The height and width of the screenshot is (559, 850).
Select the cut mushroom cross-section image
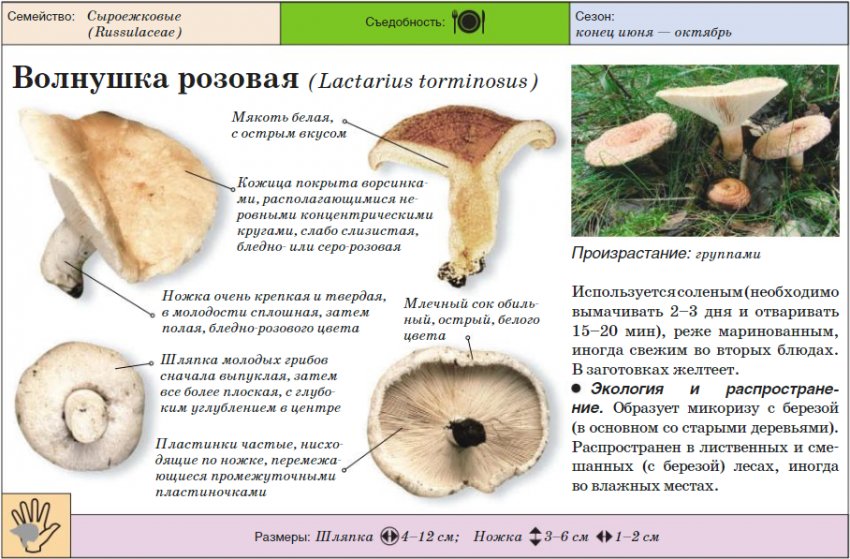(x=462, y=195)
